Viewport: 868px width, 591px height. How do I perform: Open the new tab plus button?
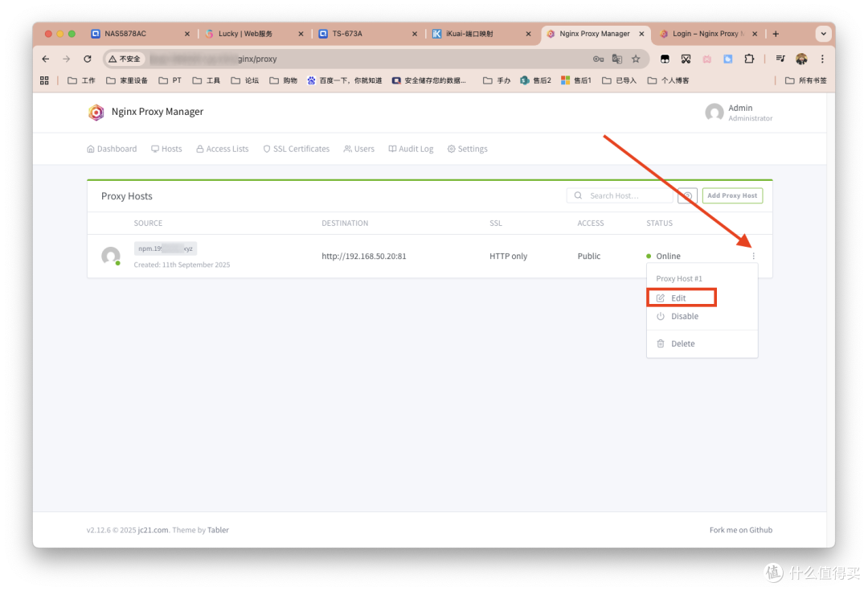tap(776, 34)
